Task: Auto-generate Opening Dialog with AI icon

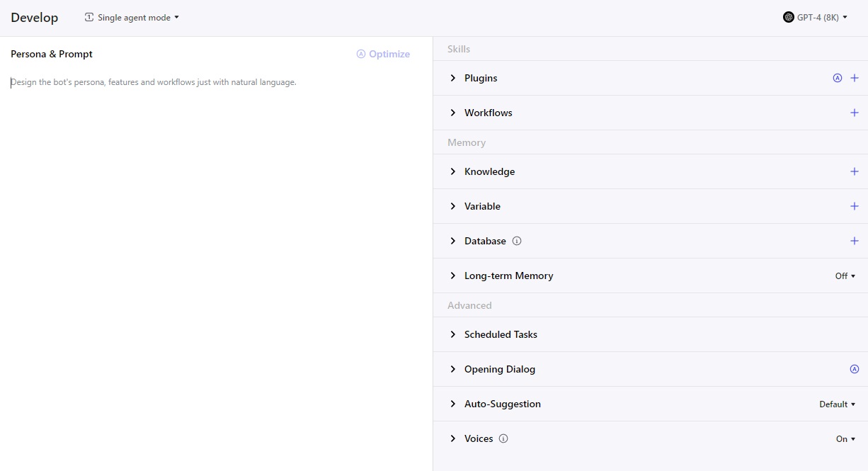Action: (x=854, y=369)
